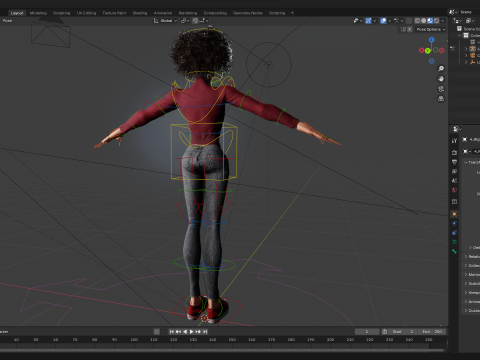
Task: Toggle X-ray view button
Action: 409,21
